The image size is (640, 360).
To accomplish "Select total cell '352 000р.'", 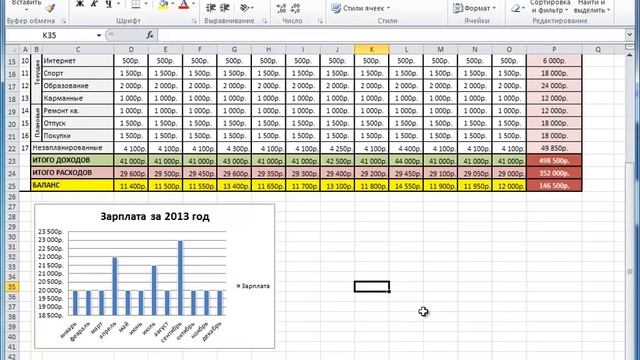I will coord(554,173).
